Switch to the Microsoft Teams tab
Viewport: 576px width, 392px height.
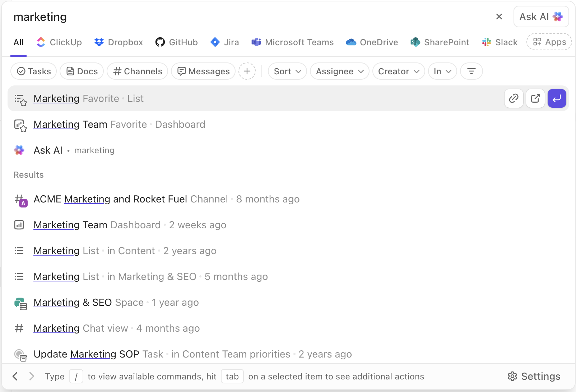[293, 42]
